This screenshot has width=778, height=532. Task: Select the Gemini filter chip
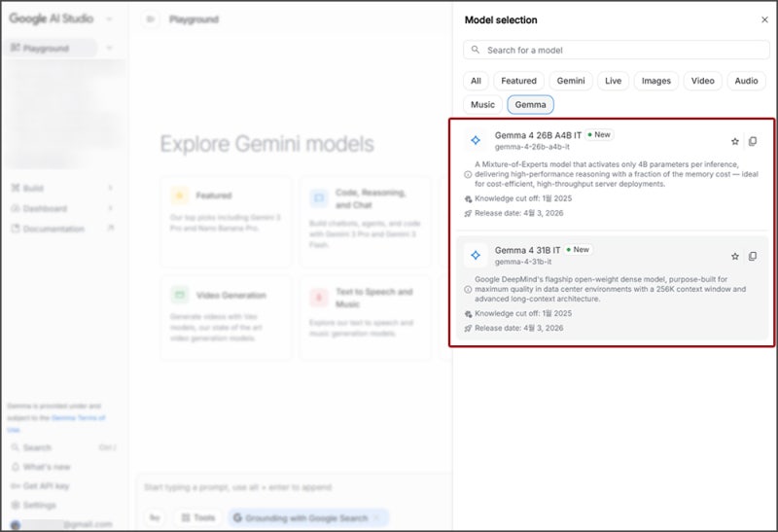(x=571, y=81)
